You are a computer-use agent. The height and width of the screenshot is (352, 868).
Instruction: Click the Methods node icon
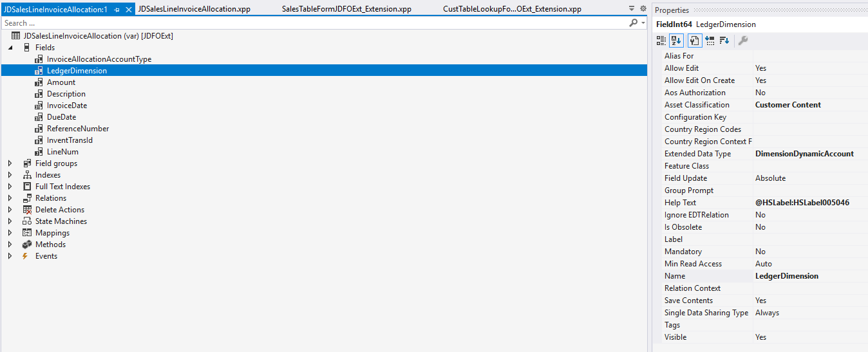[27, 245]
